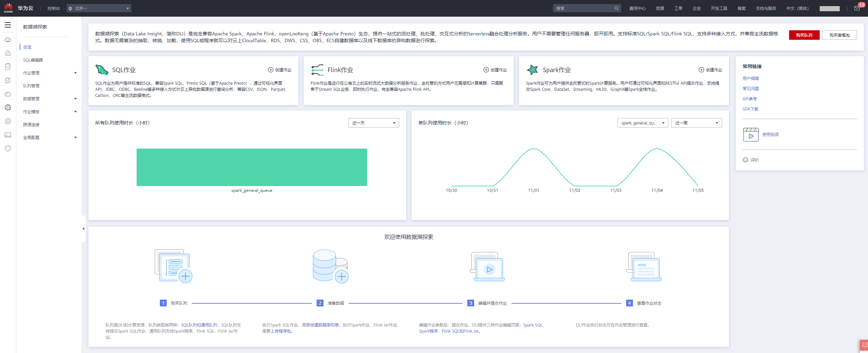Click the search magnifier icon
The height and width of the screenshot is (353, 868).
(616, 8)
